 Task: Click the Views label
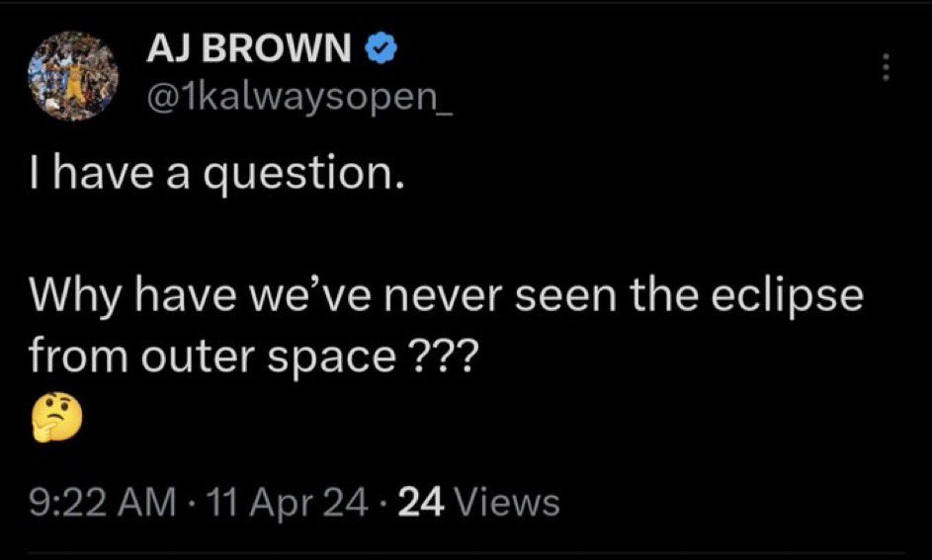510,504
